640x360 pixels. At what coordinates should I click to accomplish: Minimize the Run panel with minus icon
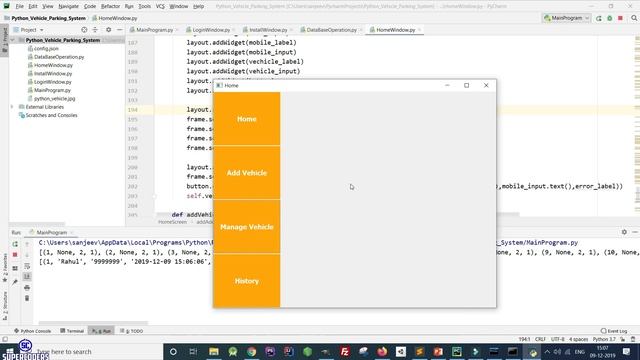pos(635,232)
